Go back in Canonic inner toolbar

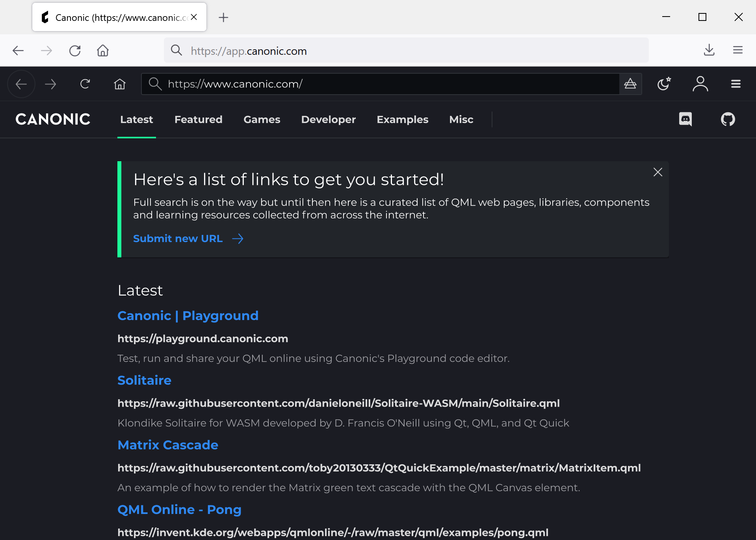click(21, 84)
